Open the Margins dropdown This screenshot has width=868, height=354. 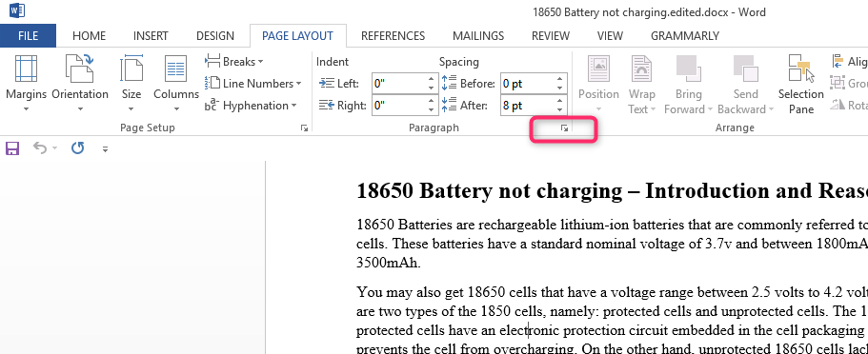pyautogui.click(x=26, y=84)
